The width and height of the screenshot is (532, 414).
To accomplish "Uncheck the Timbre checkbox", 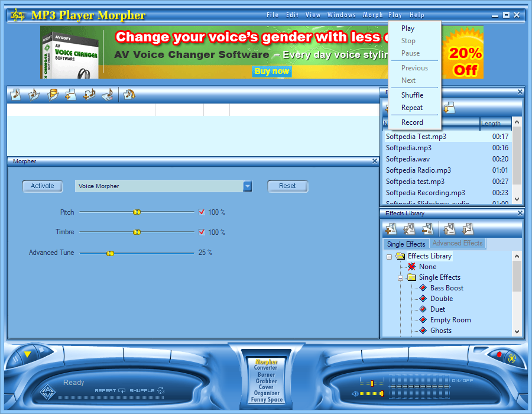I will (202, 232).
